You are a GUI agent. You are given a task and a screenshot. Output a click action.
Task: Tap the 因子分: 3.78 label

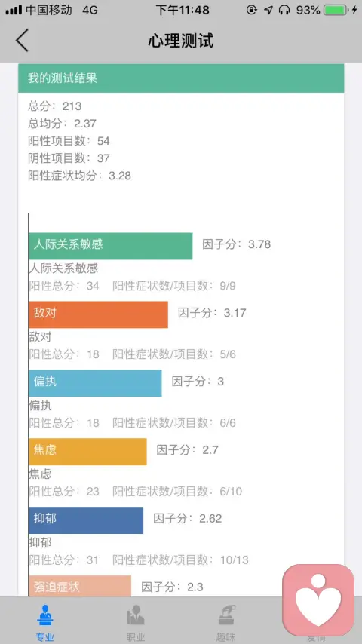pyautogui.click(x=236, y=244)
